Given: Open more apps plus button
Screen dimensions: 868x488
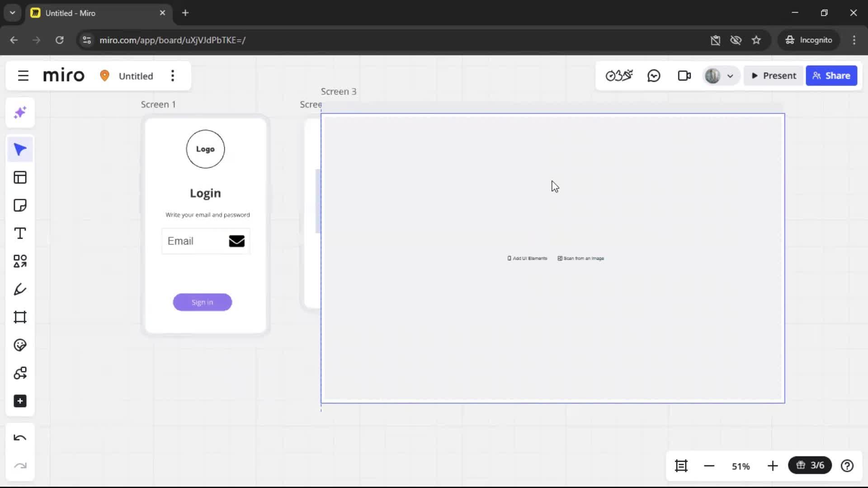Looking at the screenshot, I should (20, 401).
